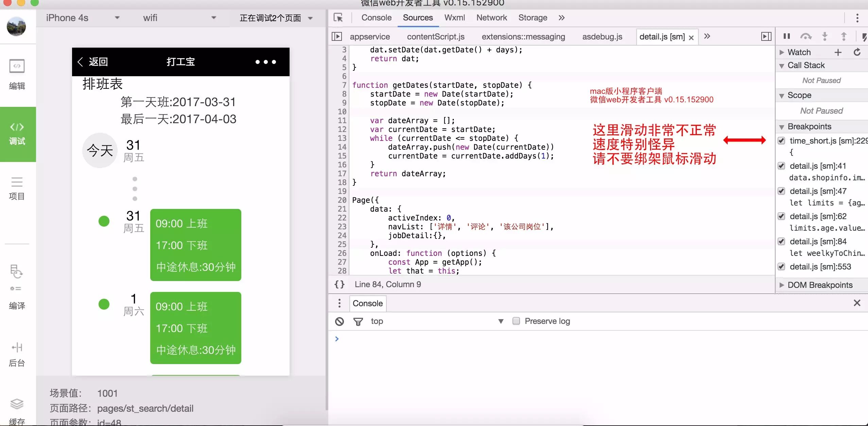This screenshot has height=426, width=868.
Task: Switch to the Network tab
Action: coord(491,18)
